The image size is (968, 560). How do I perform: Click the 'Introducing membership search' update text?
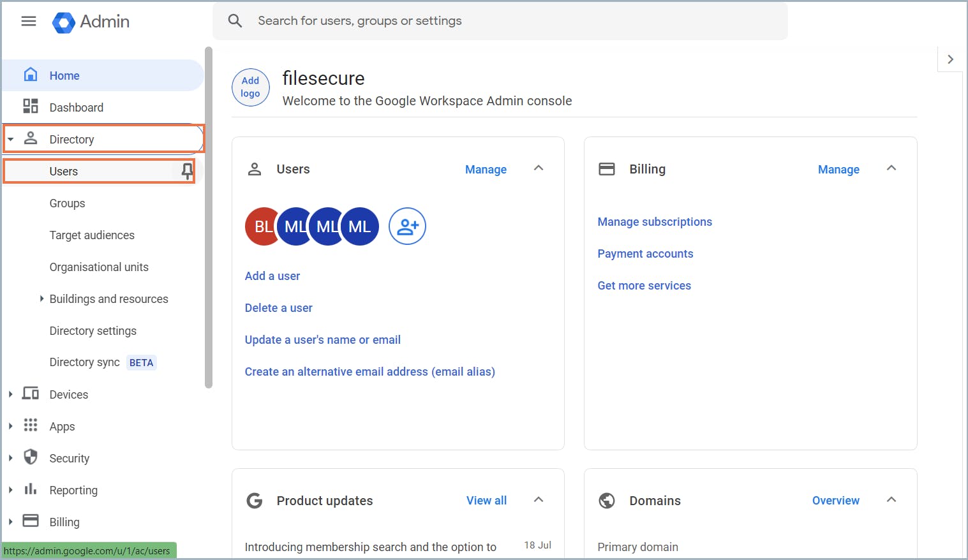(x=371, y=547)
